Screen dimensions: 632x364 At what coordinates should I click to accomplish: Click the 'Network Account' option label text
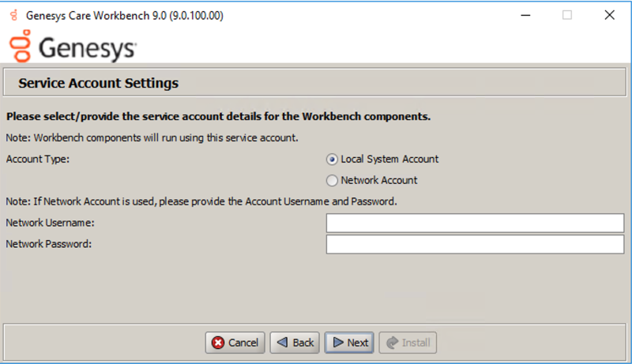(379, 180)
